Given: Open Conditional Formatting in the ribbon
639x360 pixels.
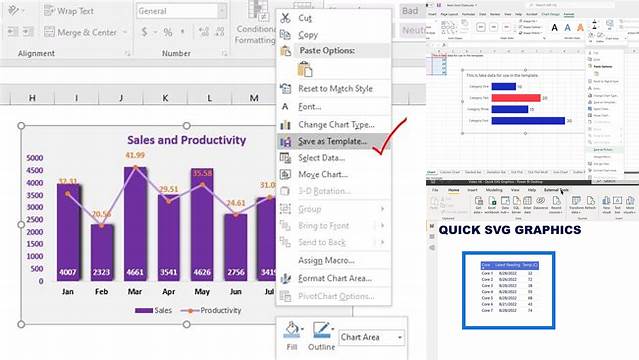Looking at the screenshot, I should 256,22.
